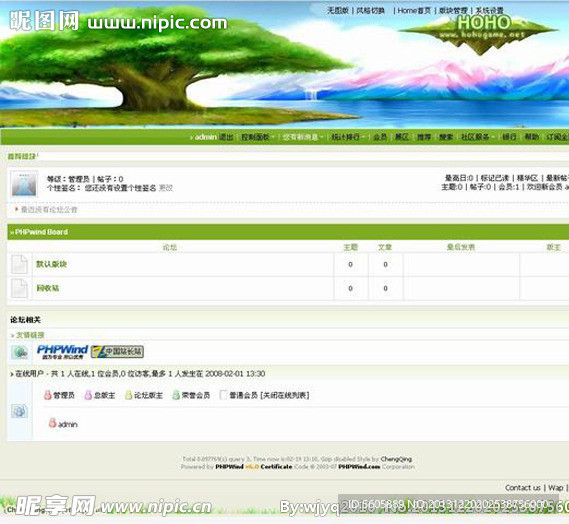Open 风格切换 style switcher
Screen dimensions: 569x524
click(x=370, y=11)
